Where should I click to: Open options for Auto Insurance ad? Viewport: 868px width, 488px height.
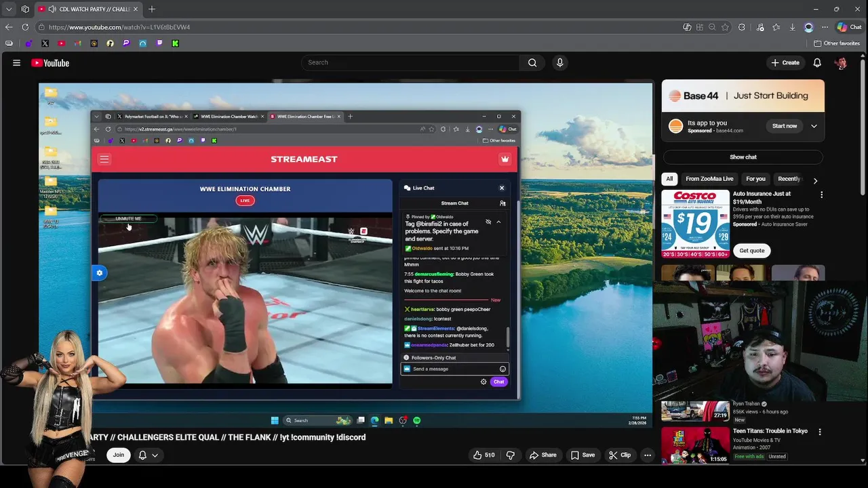821,195
